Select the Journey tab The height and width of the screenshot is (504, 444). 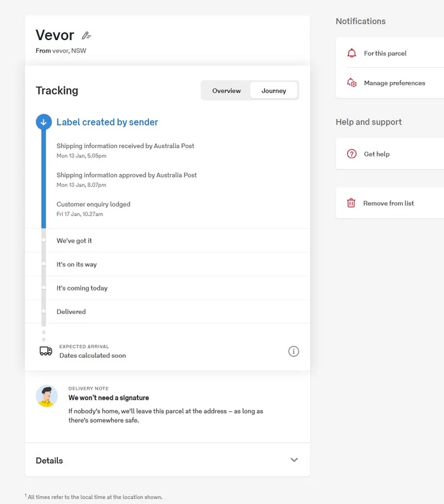coord(274,90)
